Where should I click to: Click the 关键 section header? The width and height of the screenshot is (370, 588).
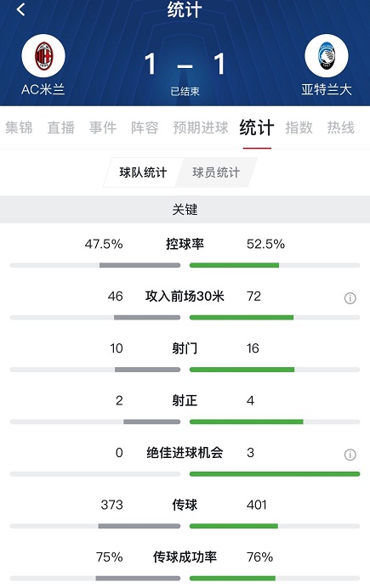(x=185, y=209)
